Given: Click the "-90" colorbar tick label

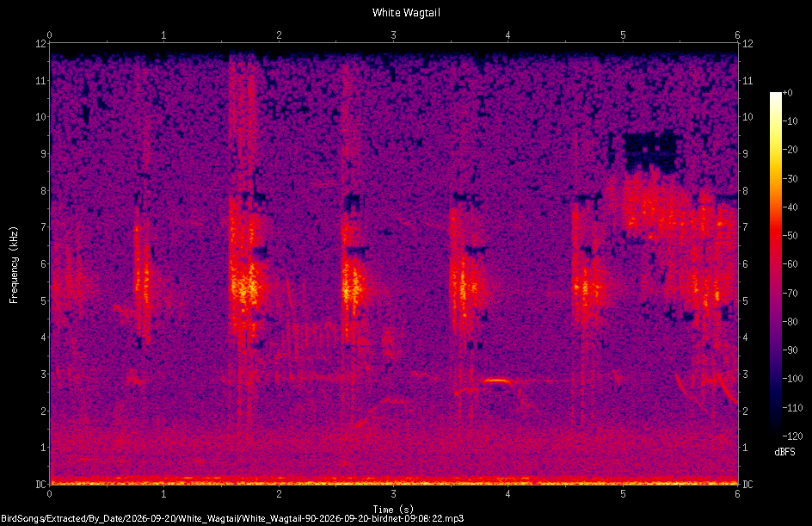Looking at the screenshot, I should point(790,350).
